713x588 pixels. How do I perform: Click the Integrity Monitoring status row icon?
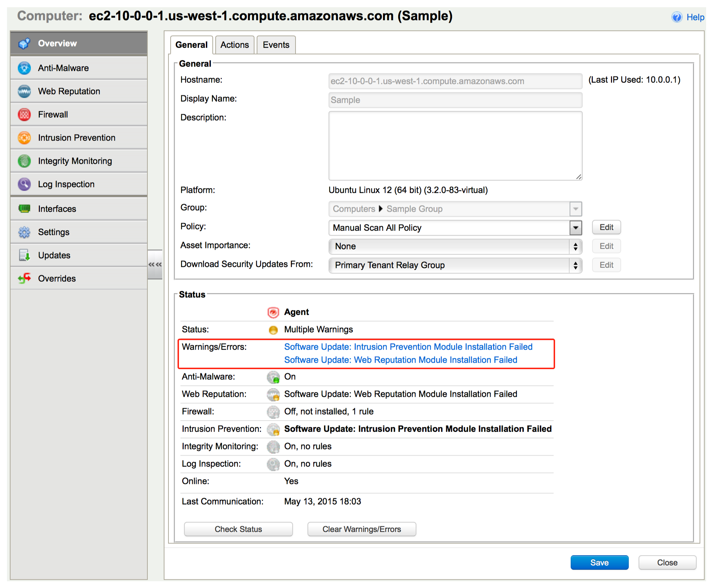[x=273, y=447]
